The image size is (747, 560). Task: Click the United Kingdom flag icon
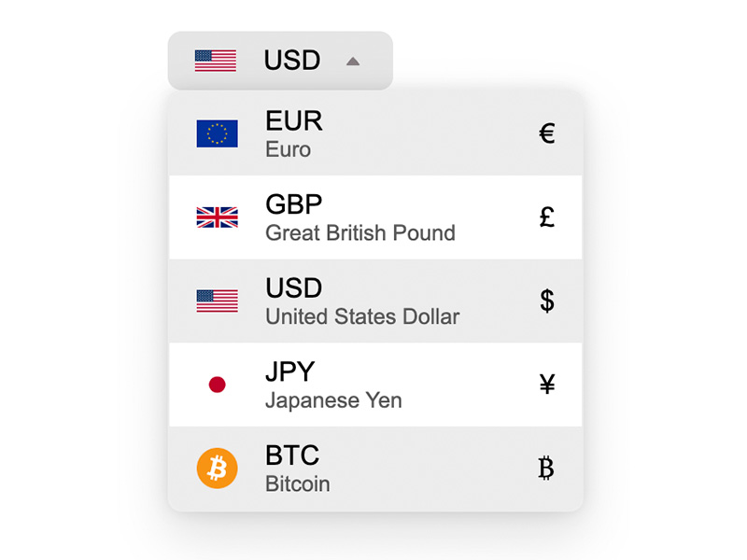click(x=217, y=217)
